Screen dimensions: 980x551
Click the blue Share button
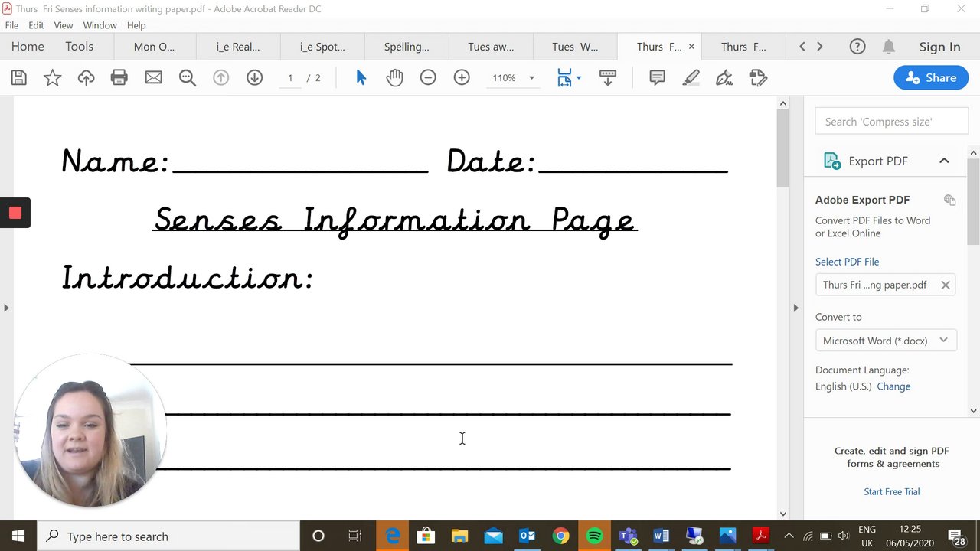pyautogui.click(x=931, y=77)
